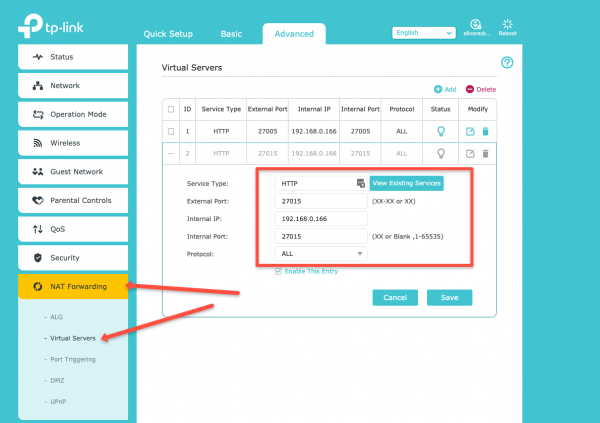Click the View Existing Services button
This screenshot has height=423, width=600.
click(406, 184)
